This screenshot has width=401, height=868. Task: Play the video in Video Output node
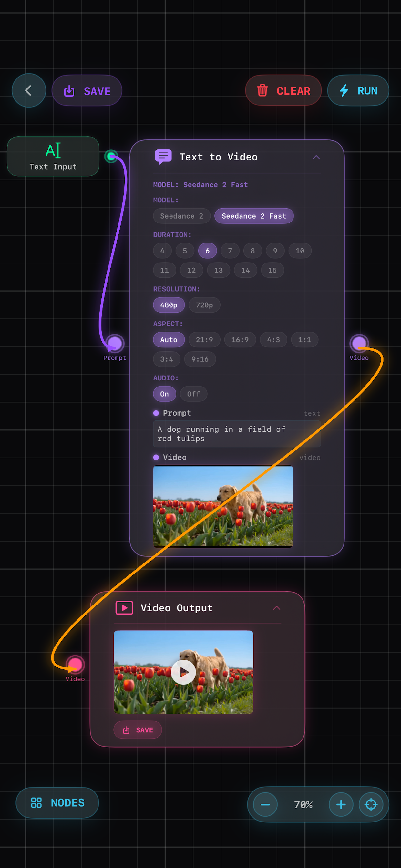tap(183, 672)
